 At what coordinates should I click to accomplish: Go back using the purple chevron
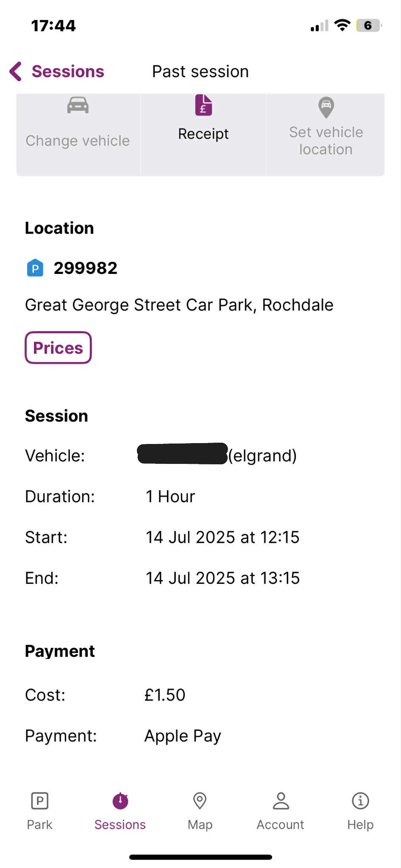16,71
